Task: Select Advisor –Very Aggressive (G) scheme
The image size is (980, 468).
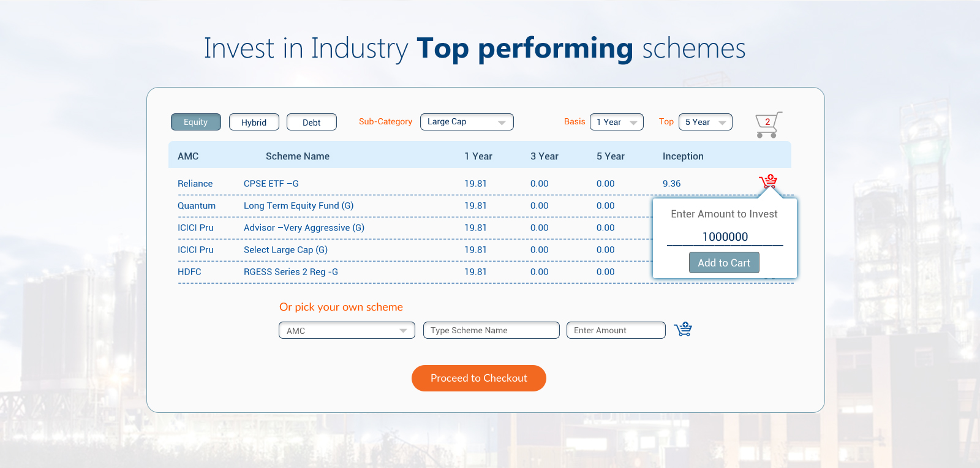Action: pos(304,228)
